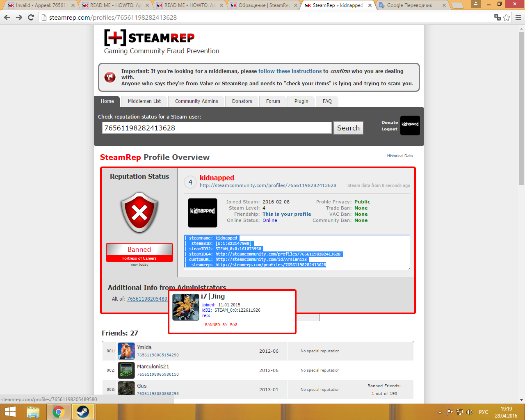Open Gus's SteamID 76561198080868298 link
Viewport: 525px width, 420px height.
(x=158, y=394)
